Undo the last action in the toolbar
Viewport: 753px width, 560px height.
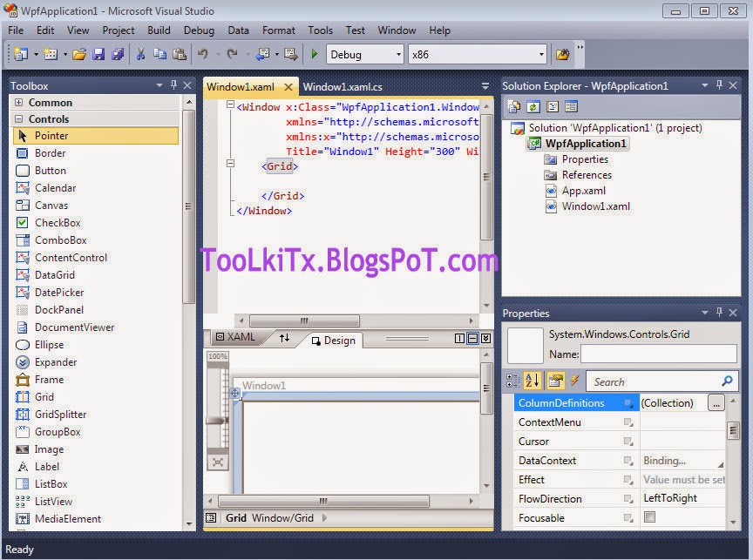pos(203,54)
